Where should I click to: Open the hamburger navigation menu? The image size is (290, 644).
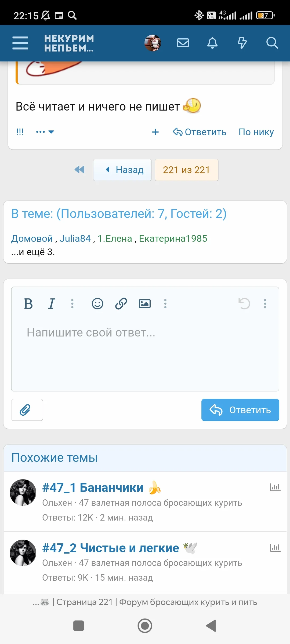(20, 43)
